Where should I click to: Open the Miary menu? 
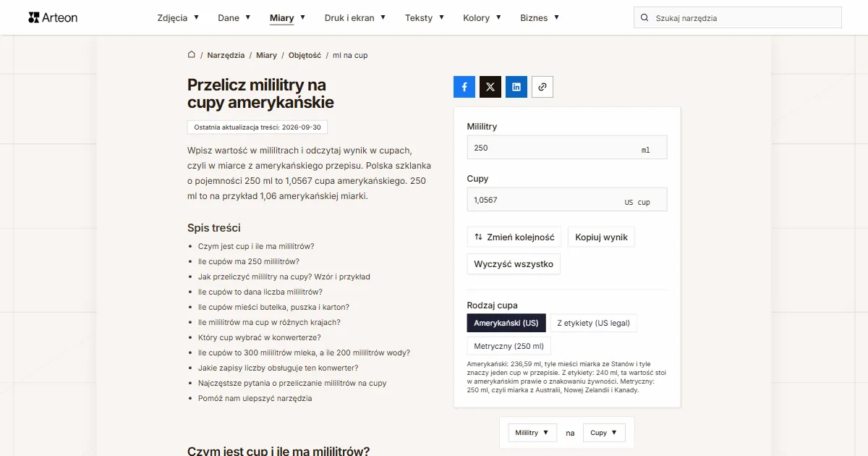coord(287,17)
